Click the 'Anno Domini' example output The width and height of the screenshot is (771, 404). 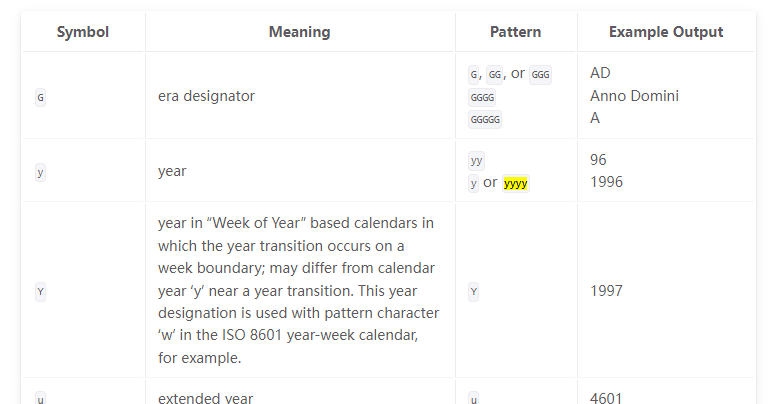click(634, 96)
